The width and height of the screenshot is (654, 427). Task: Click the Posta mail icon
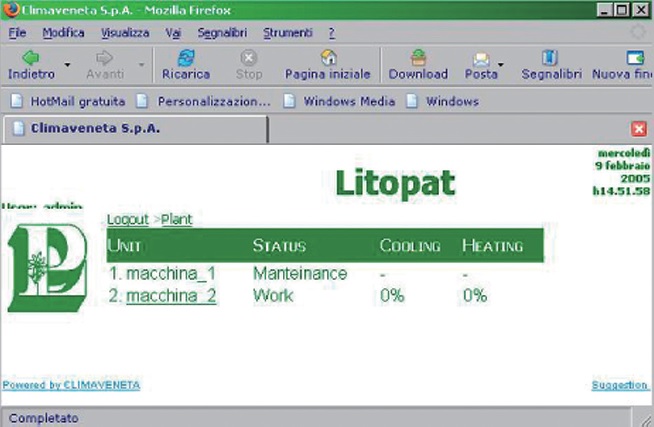[480, 58]
